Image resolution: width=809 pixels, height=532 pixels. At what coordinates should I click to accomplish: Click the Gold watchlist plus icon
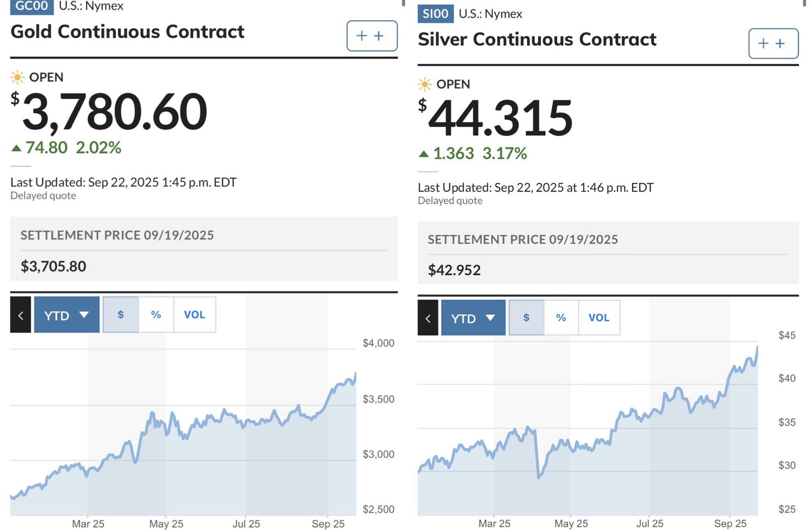[x=372, y=36]
